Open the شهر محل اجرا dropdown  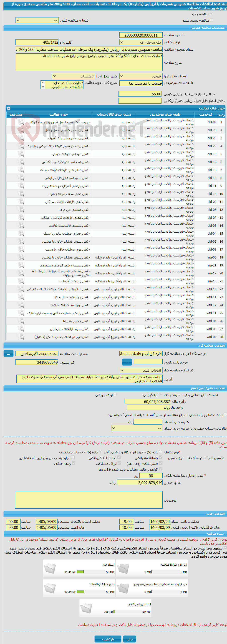pyautogui.click(x=73, y=76)
